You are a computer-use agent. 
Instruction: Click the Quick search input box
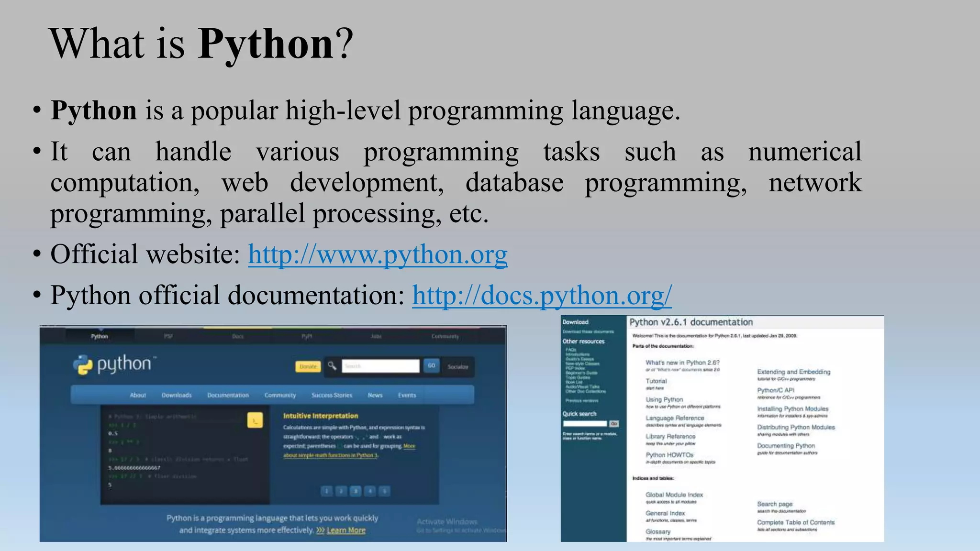(585, 423)
